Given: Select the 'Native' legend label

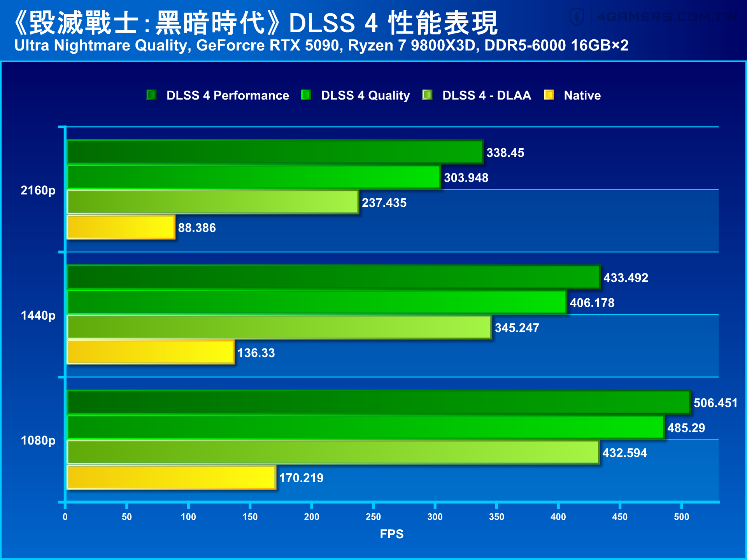Looking at the screenshot, I should coord(582,95).
